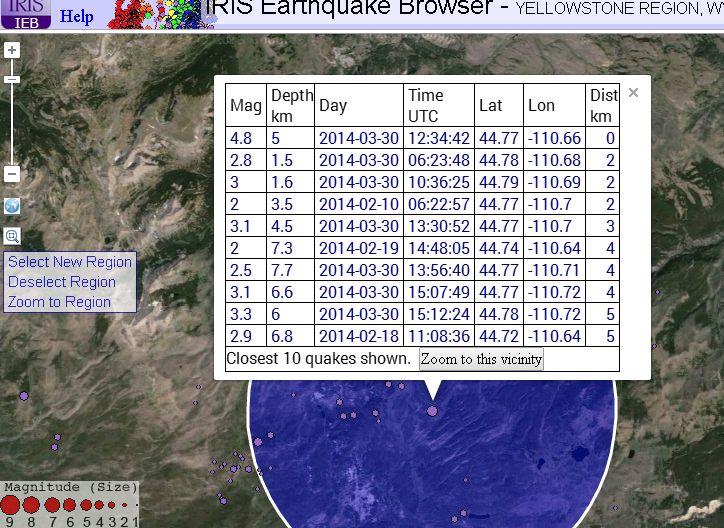The width and height of the screenshot is (724, 528).
Task: Choose Select New Region
Action: pos(70,262)
